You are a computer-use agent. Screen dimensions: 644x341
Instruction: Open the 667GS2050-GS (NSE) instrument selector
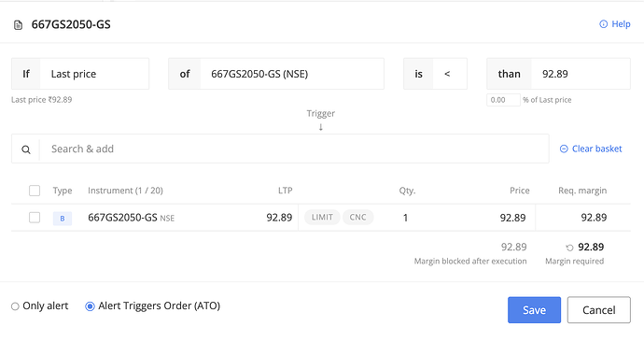pyautogui.click(x=292, y=74)
